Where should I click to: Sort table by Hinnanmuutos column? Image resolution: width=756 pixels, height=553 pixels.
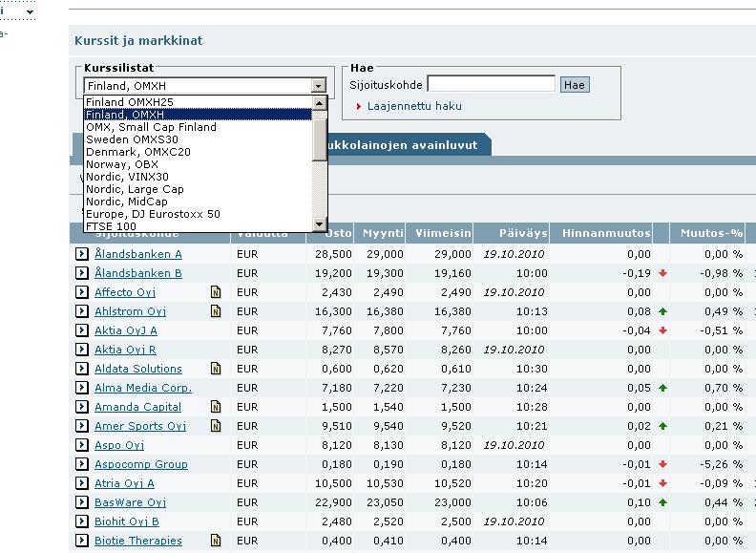coord(606,233)
